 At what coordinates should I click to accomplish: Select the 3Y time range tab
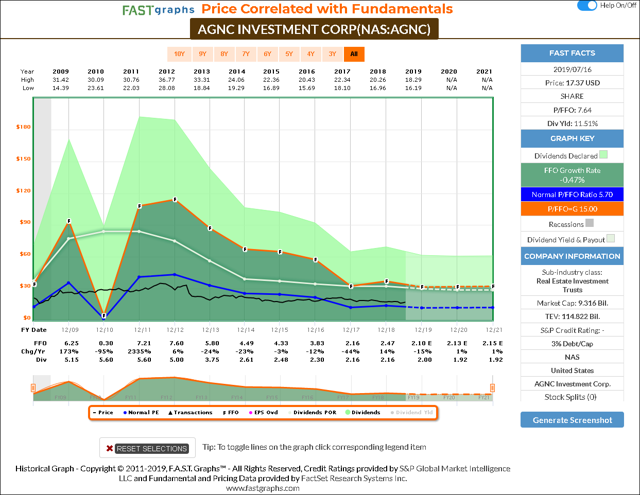(x=332, y=54)
